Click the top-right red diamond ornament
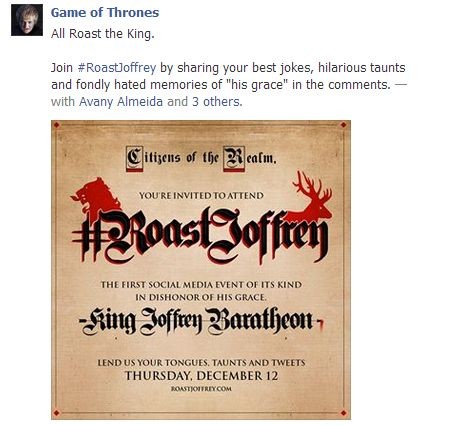This screenshot has width=472, height=425. [344, 125]
